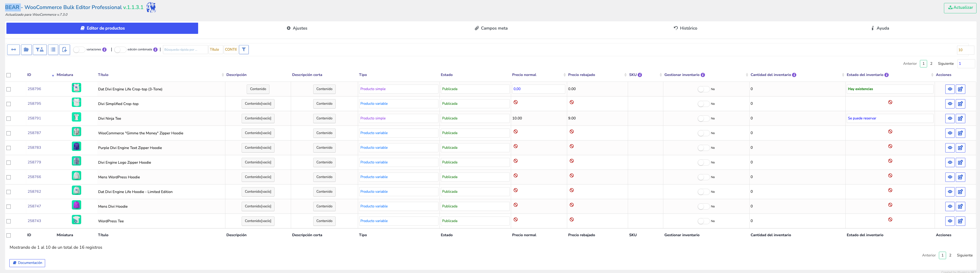Check the header select-all checkbox
This screenshot has width=980, height=273.
9,75
